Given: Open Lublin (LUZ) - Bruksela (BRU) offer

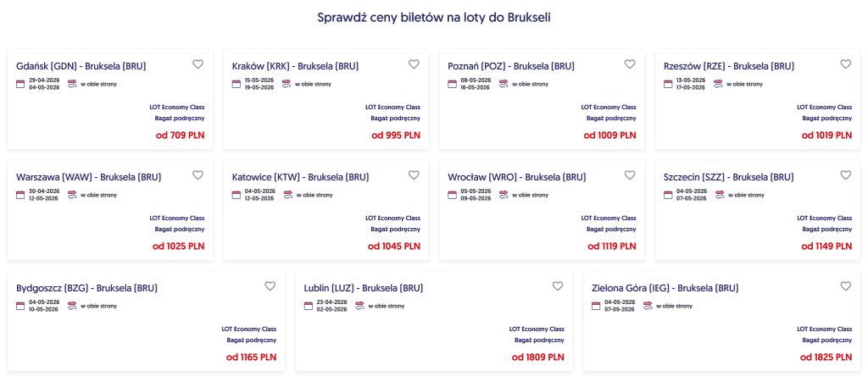Looking at the screenshot, I should point(364,288).
